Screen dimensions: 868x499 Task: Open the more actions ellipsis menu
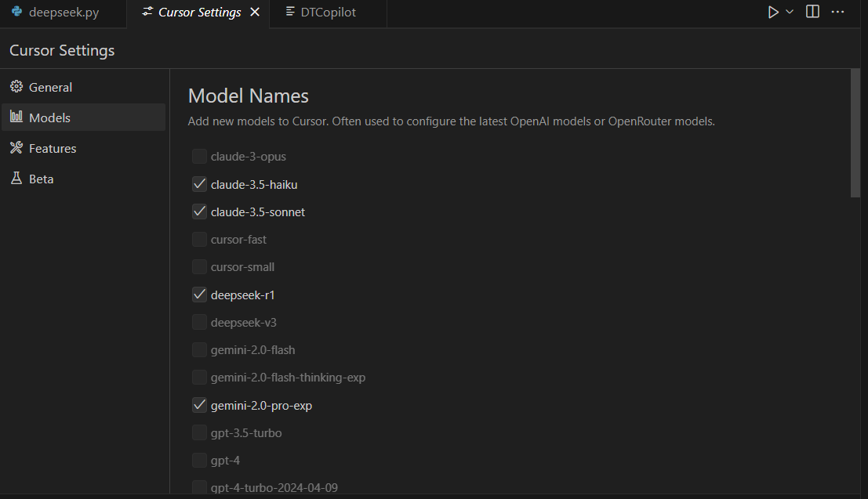[837, 12]
